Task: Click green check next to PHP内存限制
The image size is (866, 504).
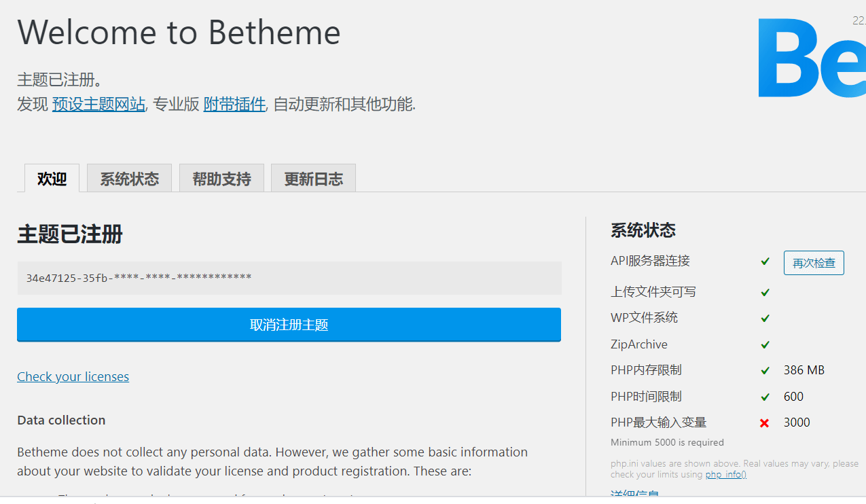Action: (x=765, y=370)
